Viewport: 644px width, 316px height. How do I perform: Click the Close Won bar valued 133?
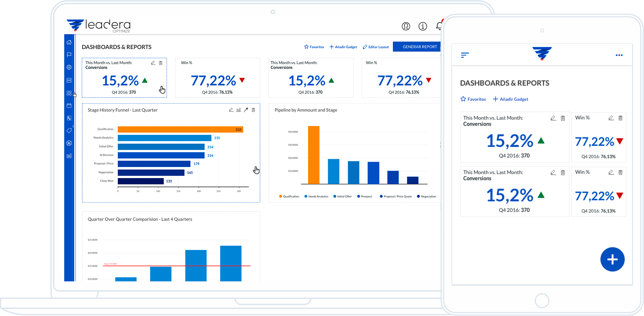click(141, 181)
